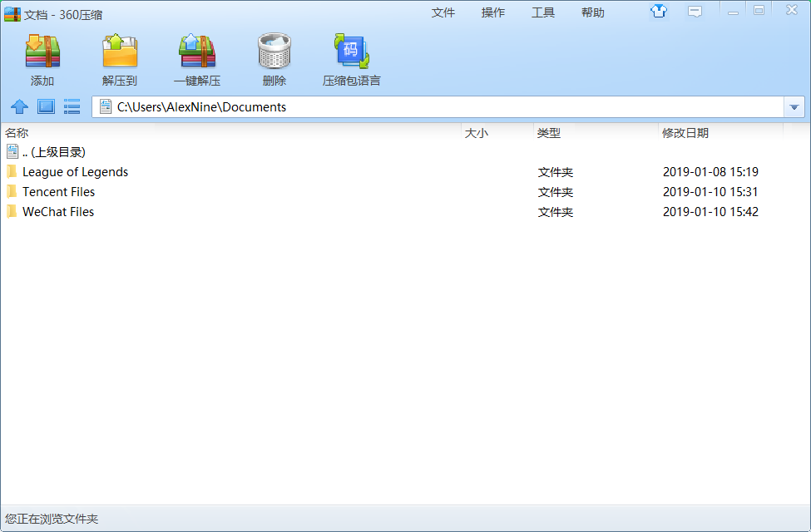
Task: Click the Tencent Files folder icon
Action: tap(12, 192)
